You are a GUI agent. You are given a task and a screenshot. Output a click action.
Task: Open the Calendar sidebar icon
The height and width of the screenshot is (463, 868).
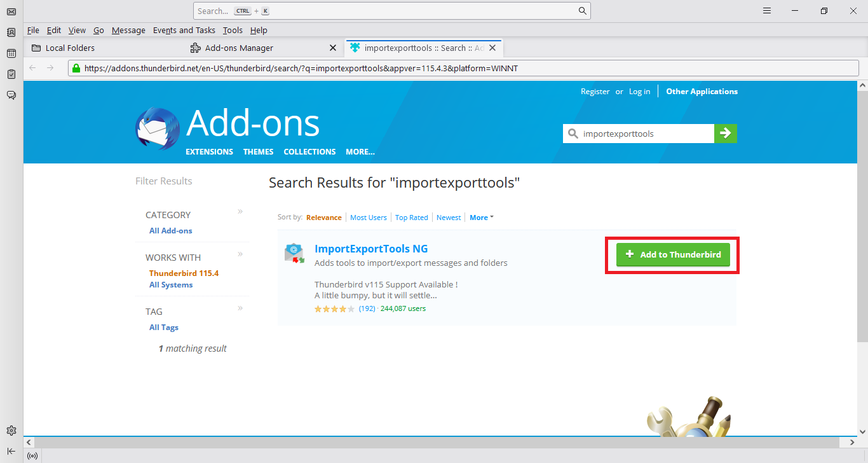click(11, 53)
